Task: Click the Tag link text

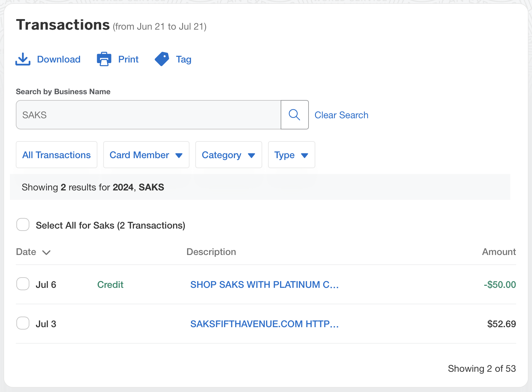Action: (x=184, y=60)
